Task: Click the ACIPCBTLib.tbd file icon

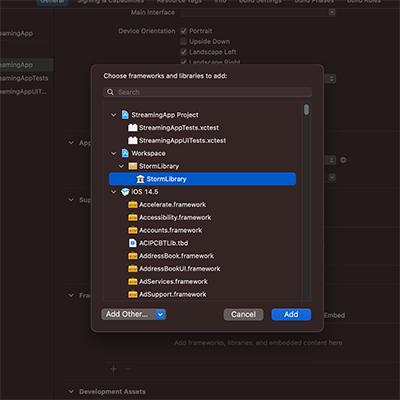Action: [133, 243]
